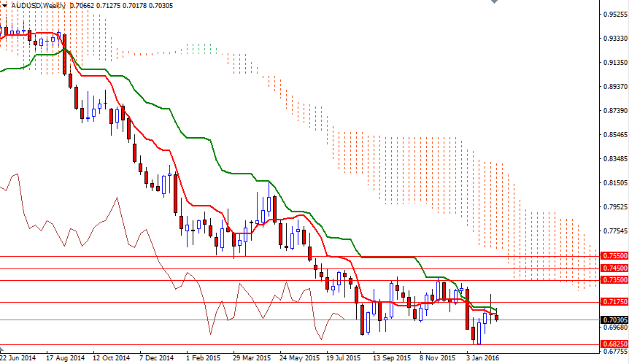Open the dropdown arrow beside AUDUSD,Weekly
This screenshot has height=364, width=629.
4,6
